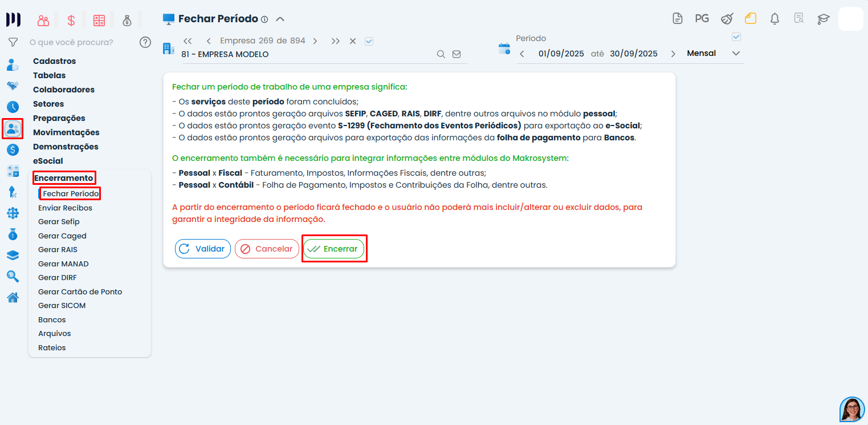Open the magnifier module in left sidebar
868x425 pixels.
[13, 277]
